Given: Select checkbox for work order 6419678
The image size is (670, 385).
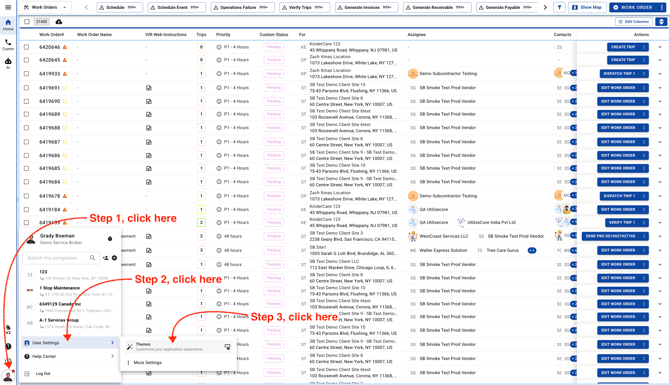Looking at the screenshot, I should pyautogui.click(x=26, y=196).
